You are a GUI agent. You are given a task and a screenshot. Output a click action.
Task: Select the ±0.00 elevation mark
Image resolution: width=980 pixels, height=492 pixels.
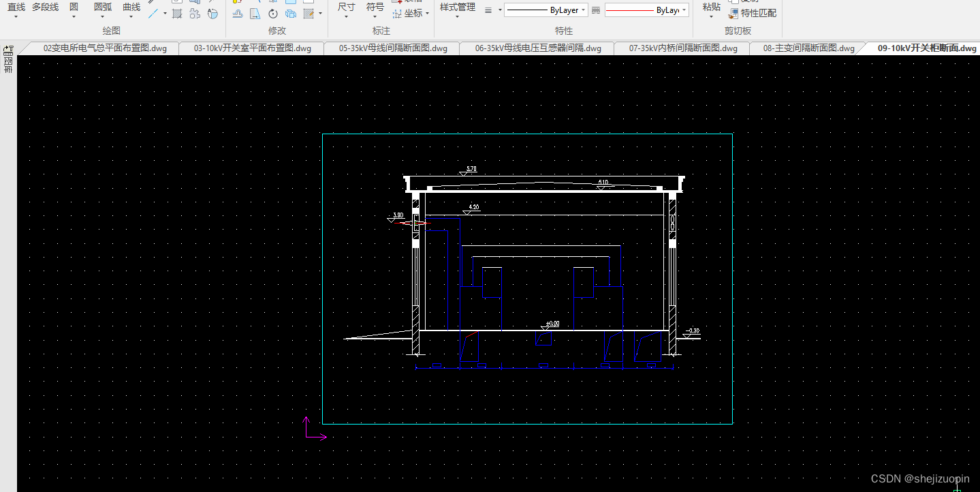549,326
